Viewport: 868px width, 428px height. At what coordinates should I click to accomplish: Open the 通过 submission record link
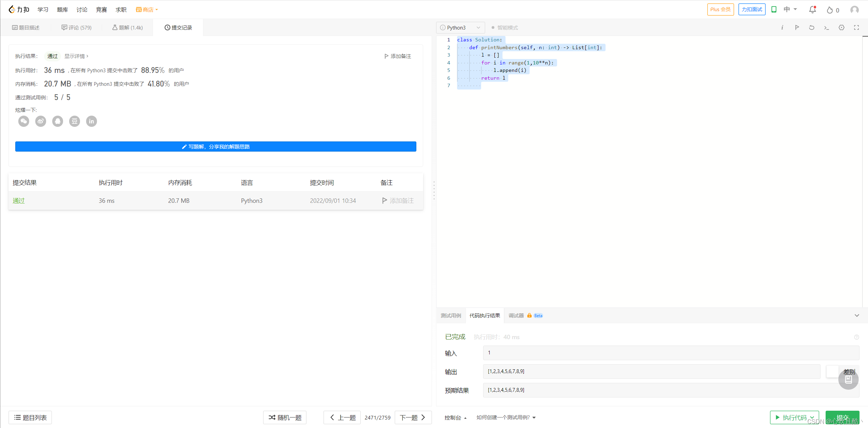19,200
